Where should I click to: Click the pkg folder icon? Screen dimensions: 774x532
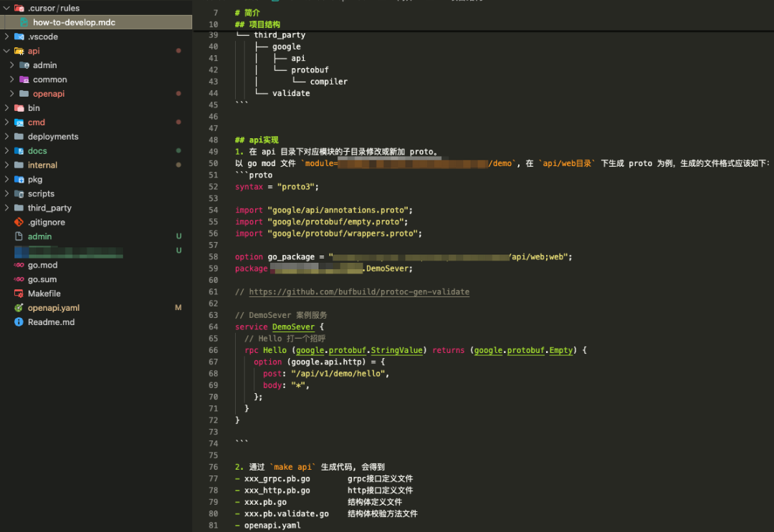tap(19, 180)
